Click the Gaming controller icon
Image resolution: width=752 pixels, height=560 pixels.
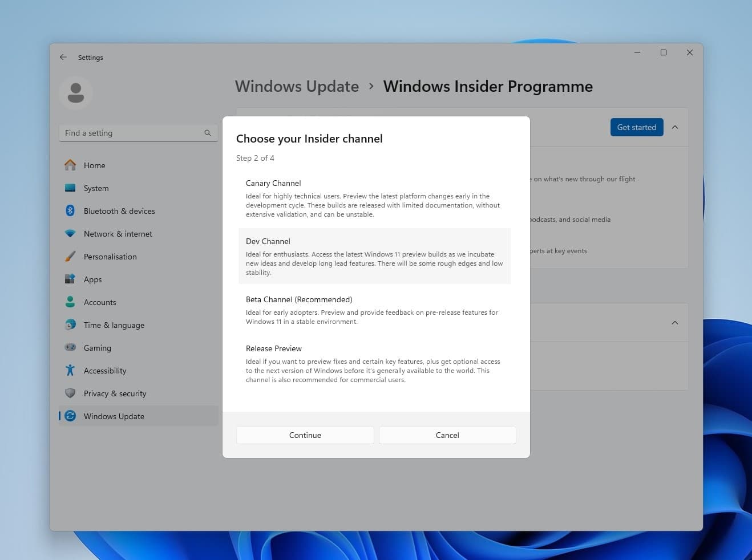click(x=70, y=347)
